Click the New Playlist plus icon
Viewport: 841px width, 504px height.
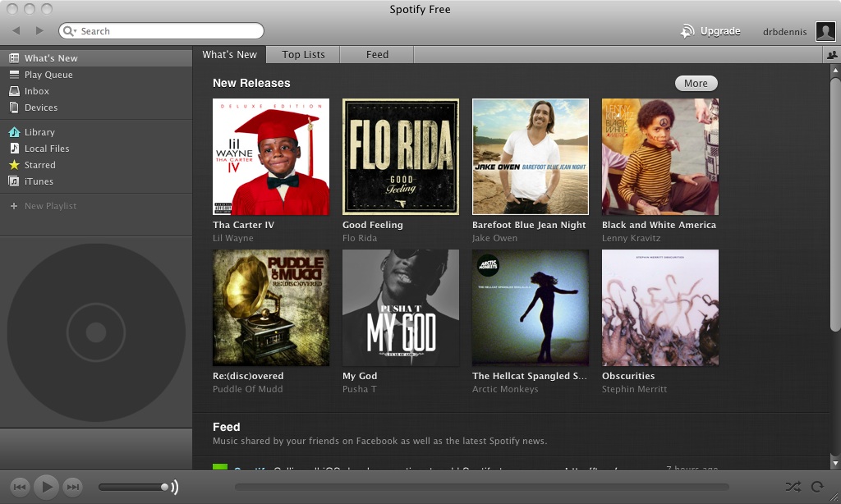[x=14, y=206]
